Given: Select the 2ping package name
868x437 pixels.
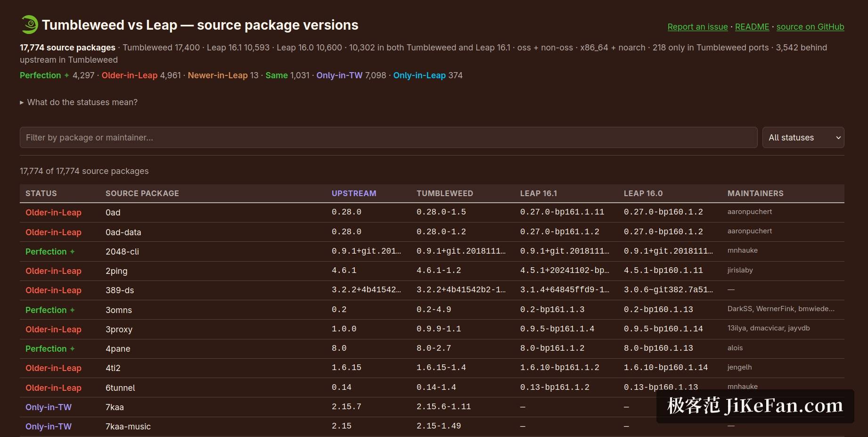Looking at the screenshot, I should point(116,271).
